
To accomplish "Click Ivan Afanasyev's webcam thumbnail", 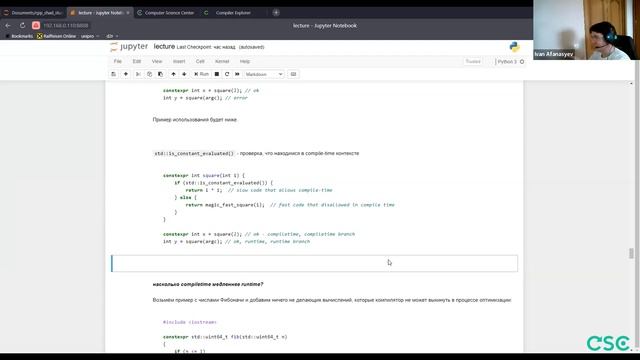I will (x=586, y=30).
